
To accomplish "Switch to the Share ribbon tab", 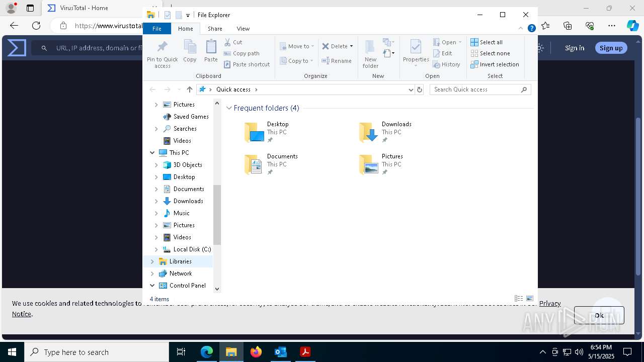I will click(x=215, y=29).
